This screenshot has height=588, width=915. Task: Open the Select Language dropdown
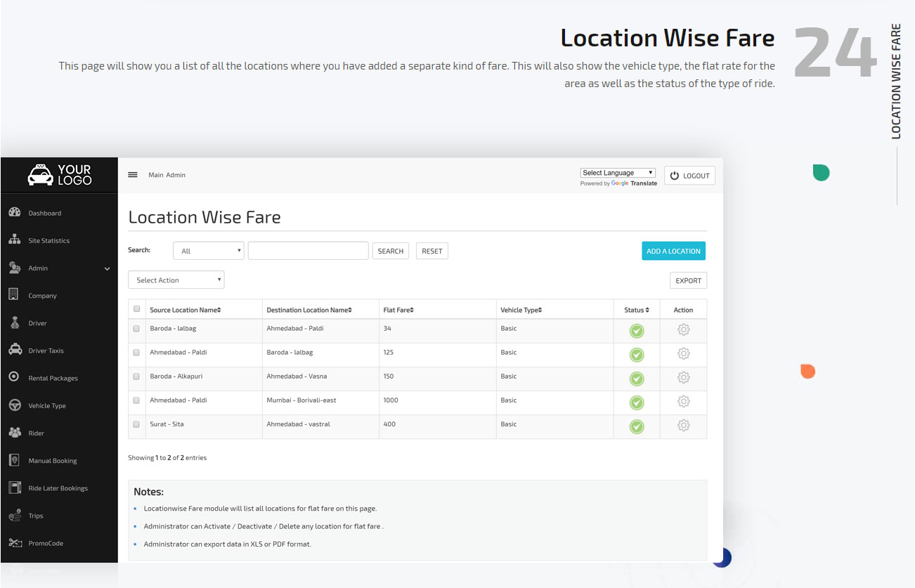click(x=617, y=172)
